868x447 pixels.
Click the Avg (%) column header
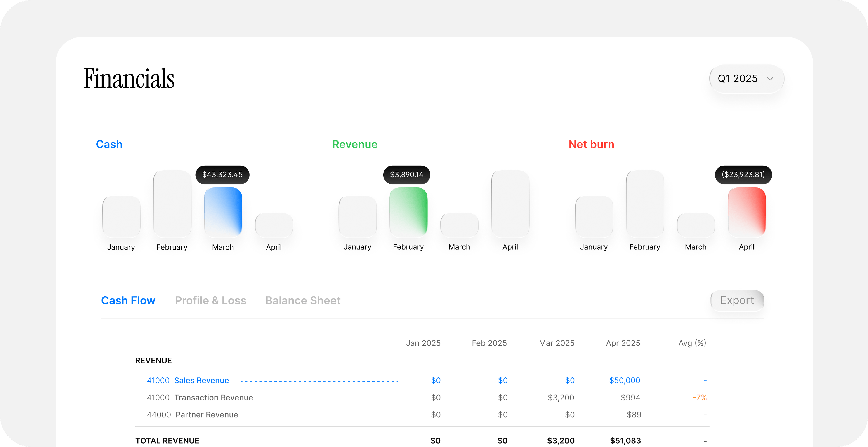click(x=692, y=343)
